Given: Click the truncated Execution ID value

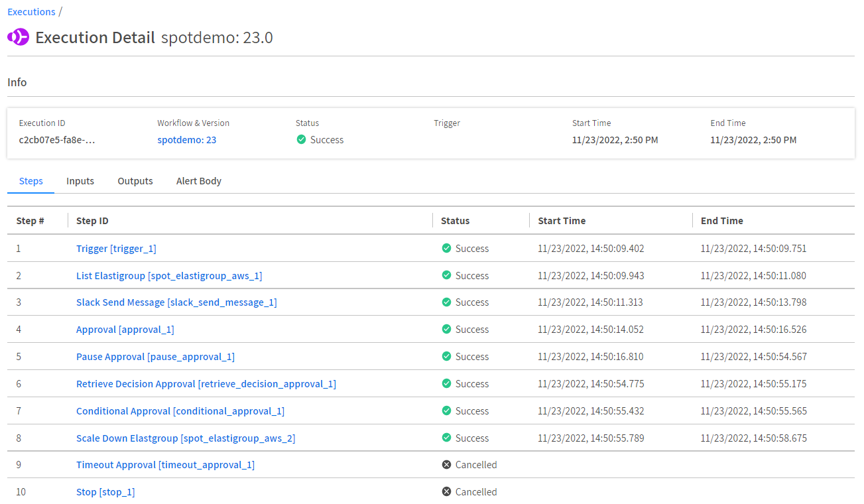Looking at the screenshot, I should 57,140.
